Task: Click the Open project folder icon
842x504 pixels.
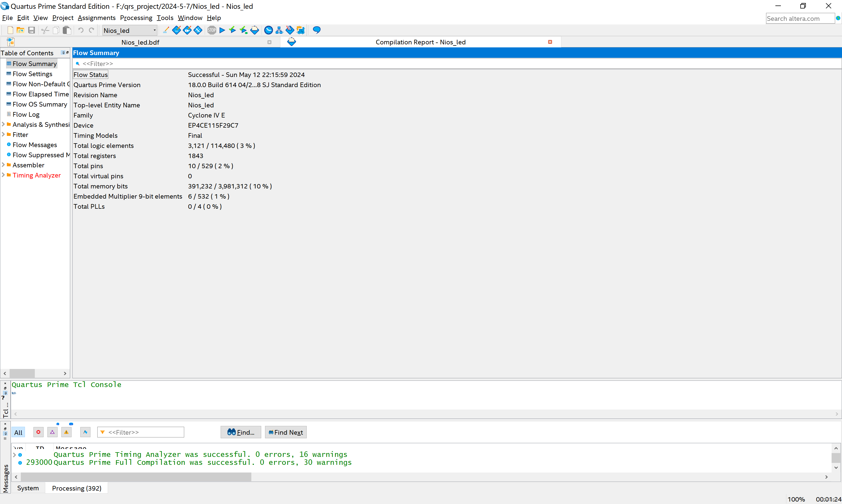Action: [x=20, y=30]
